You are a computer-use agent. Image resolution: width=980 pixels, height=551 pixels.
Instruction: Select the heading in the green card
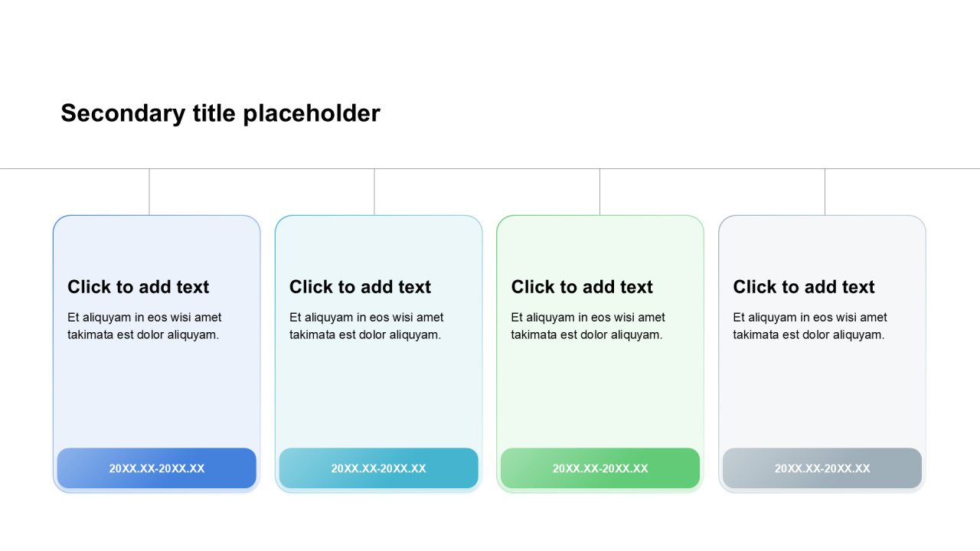(582, 287)
